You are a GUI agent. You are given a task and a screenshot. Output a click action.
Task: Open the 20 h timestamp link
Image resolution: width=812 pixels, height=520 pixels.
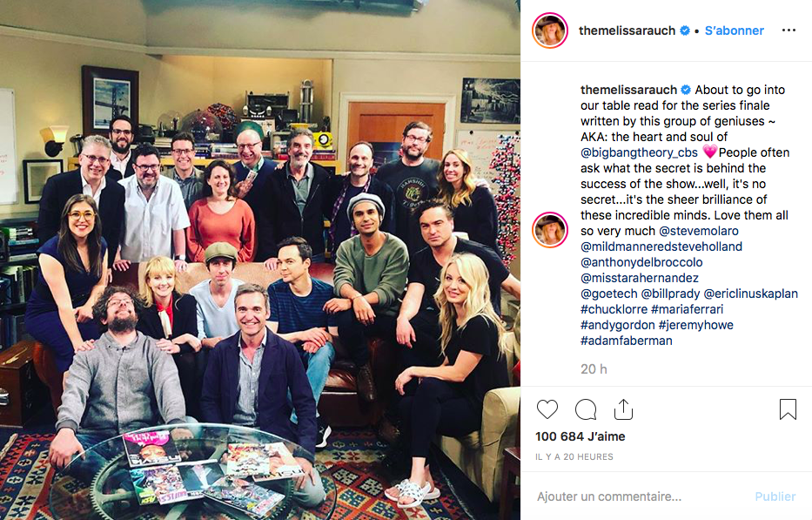594,369
